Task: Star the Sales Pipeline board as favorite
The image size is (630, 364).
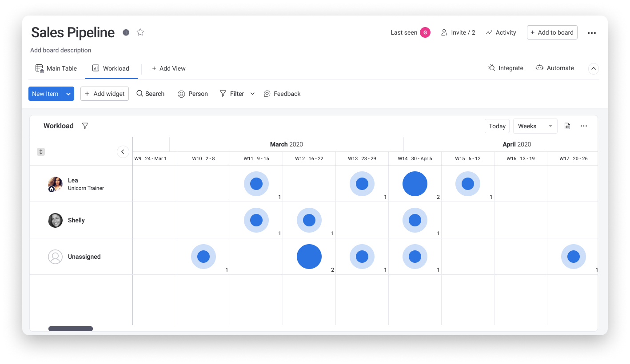Action: point(140,32)
